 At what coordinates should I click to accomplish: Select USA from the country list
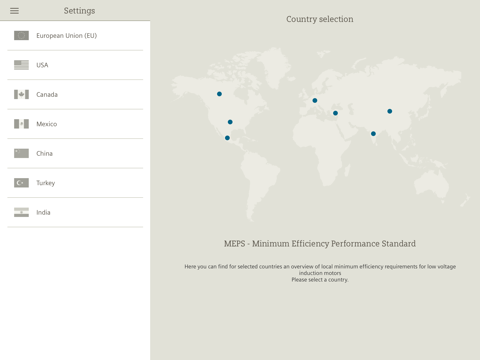pos(75,65)
